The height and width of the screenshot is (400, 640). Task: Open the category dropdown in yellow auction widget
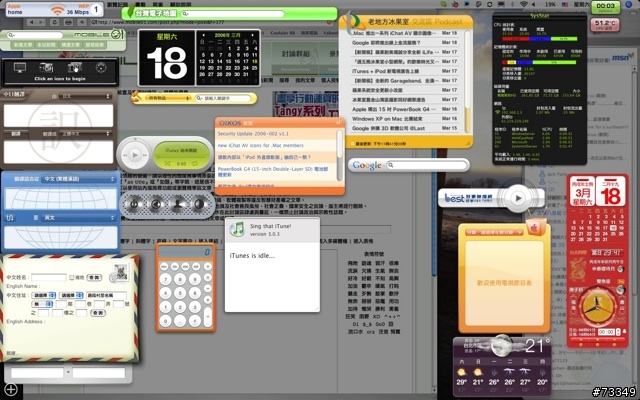click(x=167, y=98)
